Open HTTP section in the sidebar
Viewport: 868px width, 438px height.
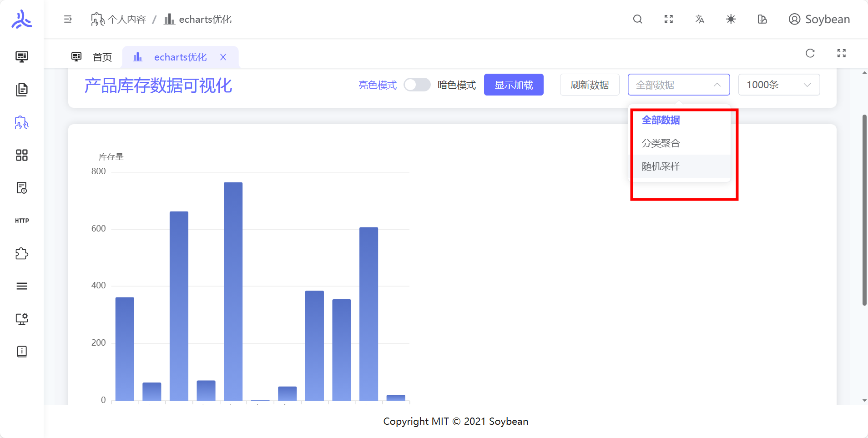[22, 221]
